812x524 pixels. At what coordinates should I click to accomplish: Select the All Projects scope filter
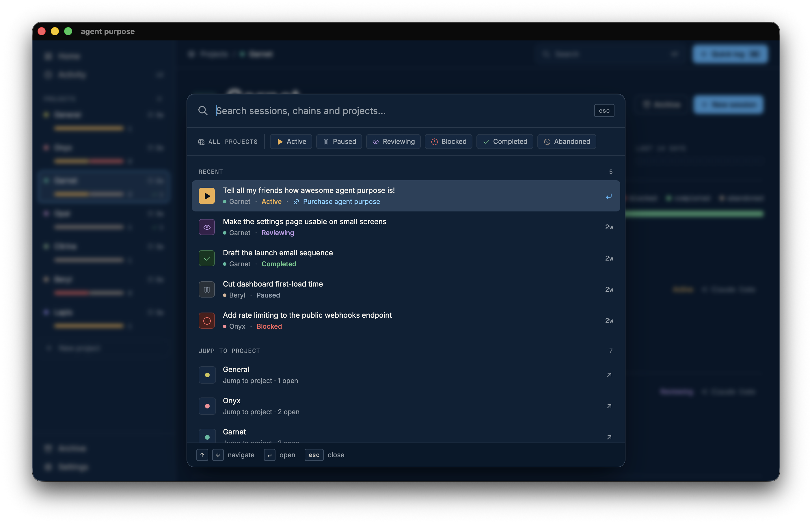pos(228,142)
